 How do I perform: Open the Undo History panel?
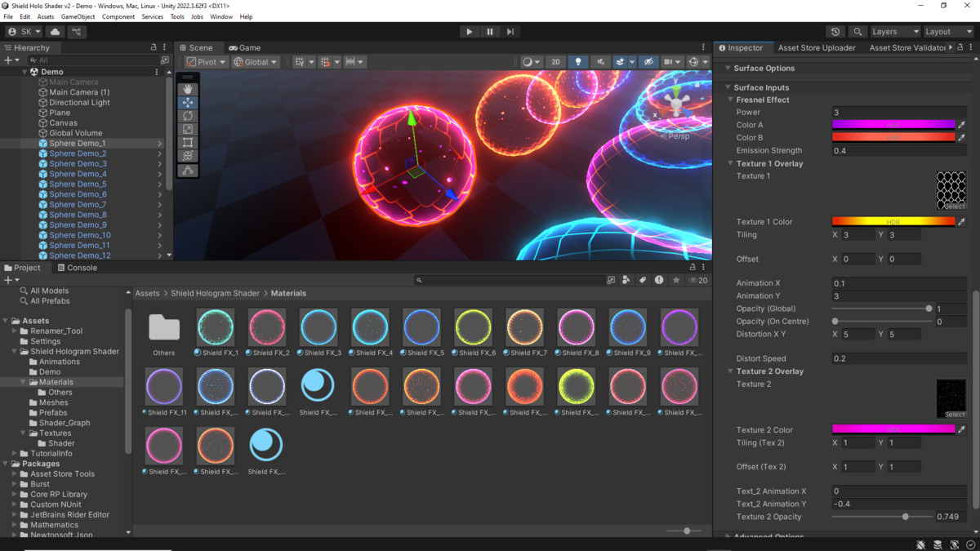[x=835, y=31]
